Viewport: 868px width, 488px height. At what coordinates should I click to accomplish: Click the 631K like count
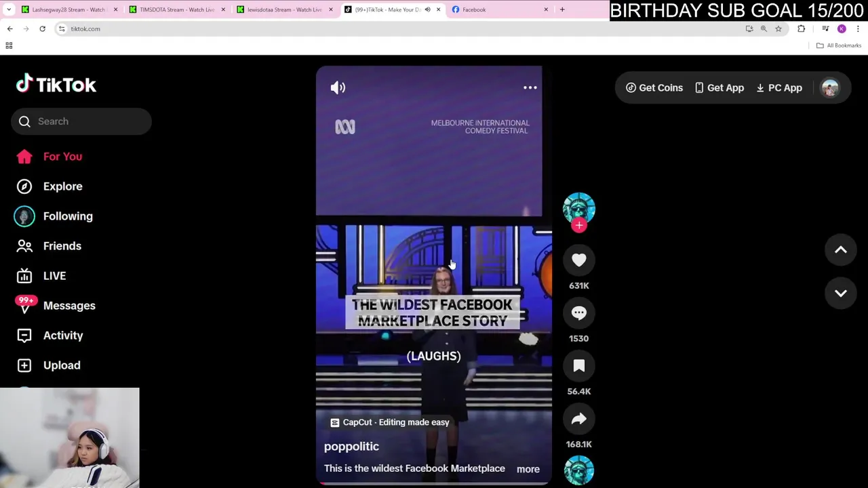579,285
